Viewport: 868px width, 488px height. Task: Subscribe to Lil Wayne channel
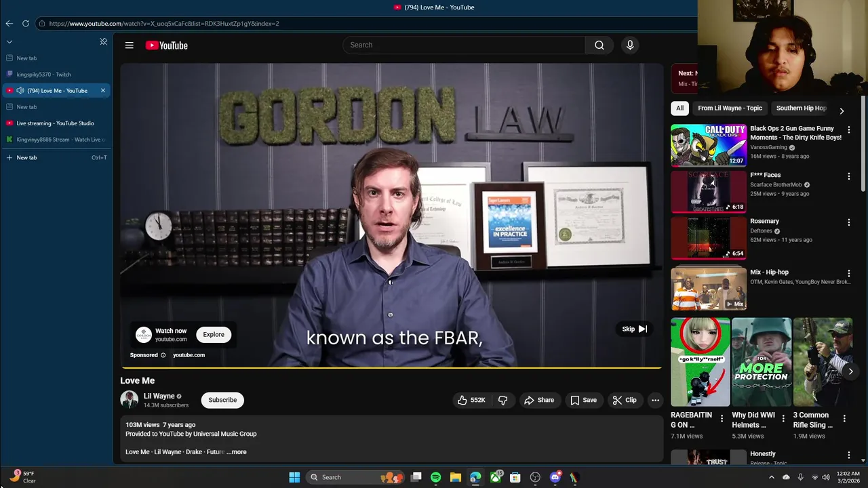pos(222,400)
